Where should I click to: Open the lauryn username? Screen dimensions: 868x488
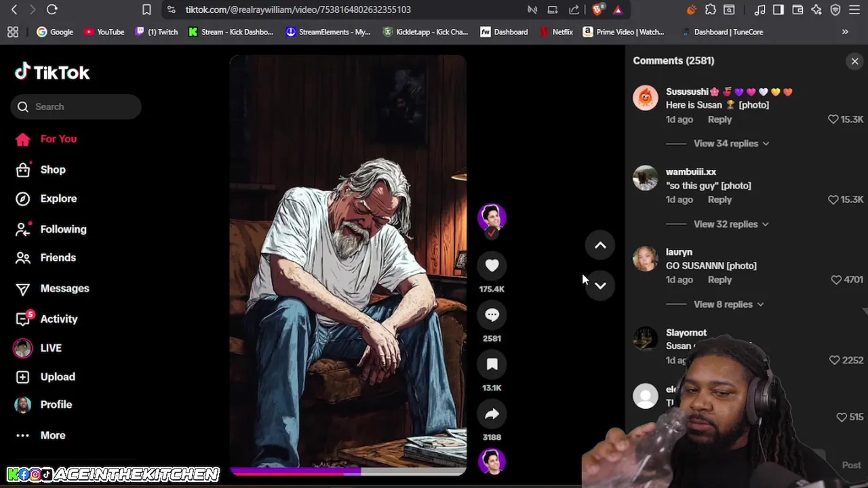(679, 252)
